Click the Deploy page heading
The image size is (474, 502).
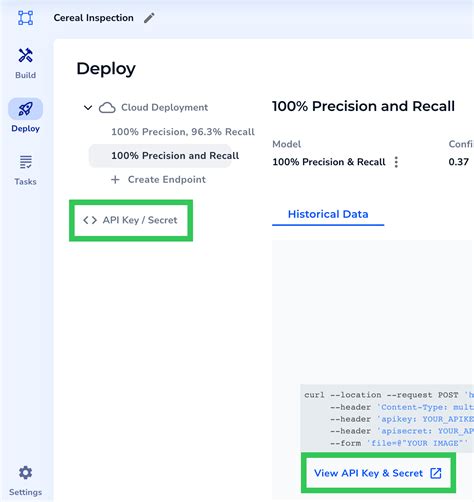(106, 69)
